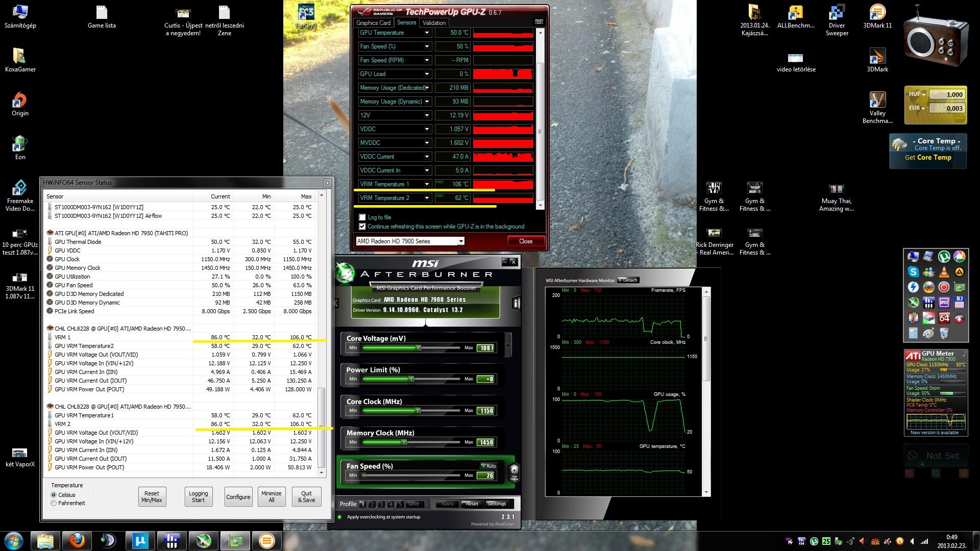Open Firefox from the taskbar
This screenshot has width=980, height=551.
coord(77,540)
